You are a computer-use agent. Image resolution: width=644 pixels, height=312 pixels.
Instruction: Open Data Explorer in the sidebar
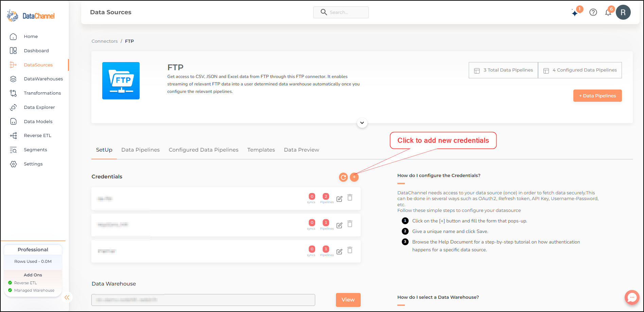[39, 107]
